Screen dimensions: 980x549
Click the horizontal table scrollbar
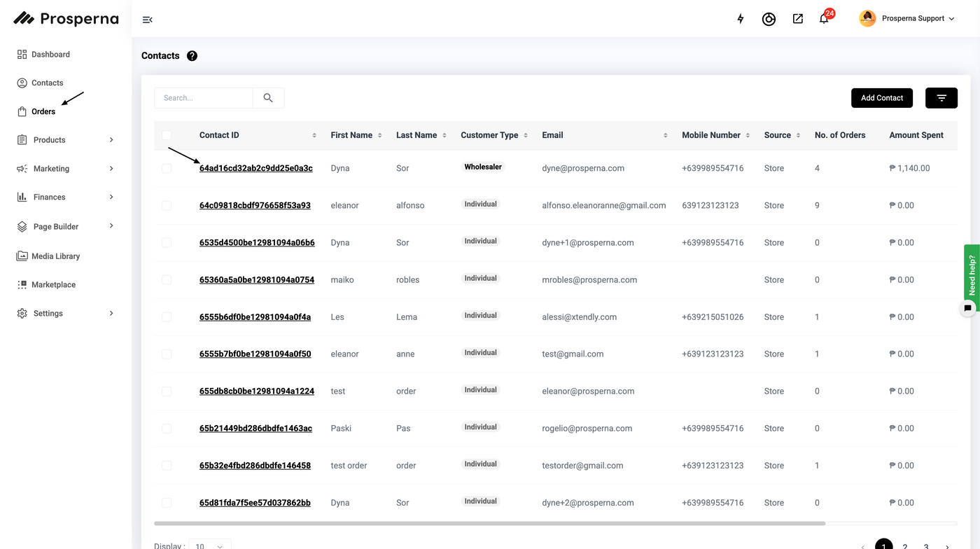coord(489,523)
